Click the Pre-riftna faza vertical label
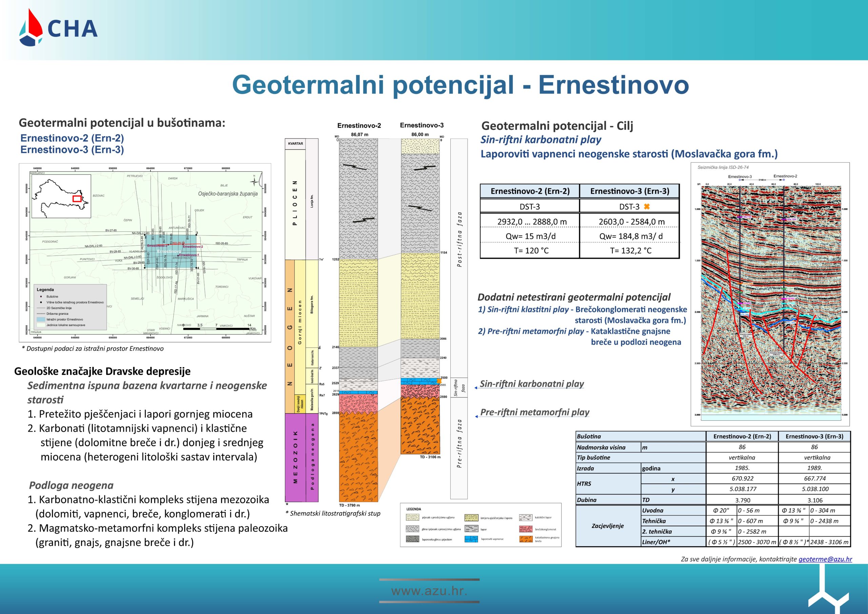The height and width of the screenshot is (614, 868). coord(459,443)
